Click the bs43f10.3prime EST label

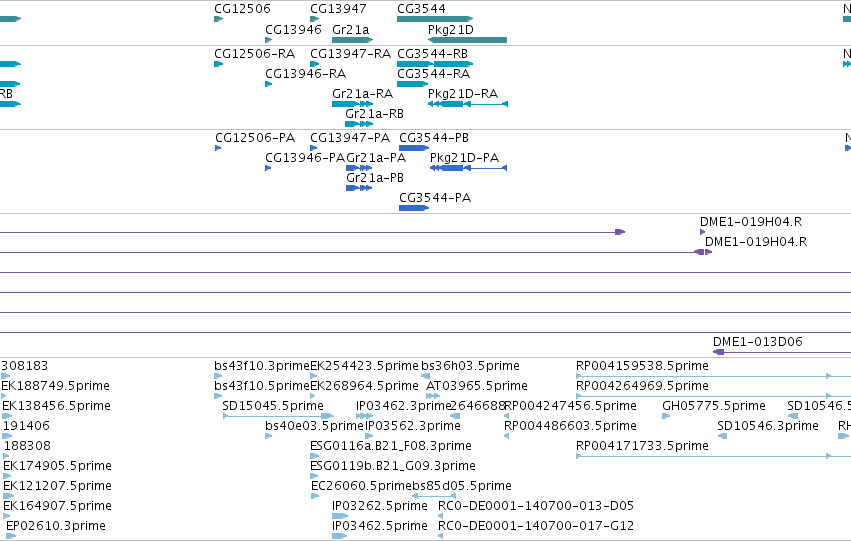262,366
